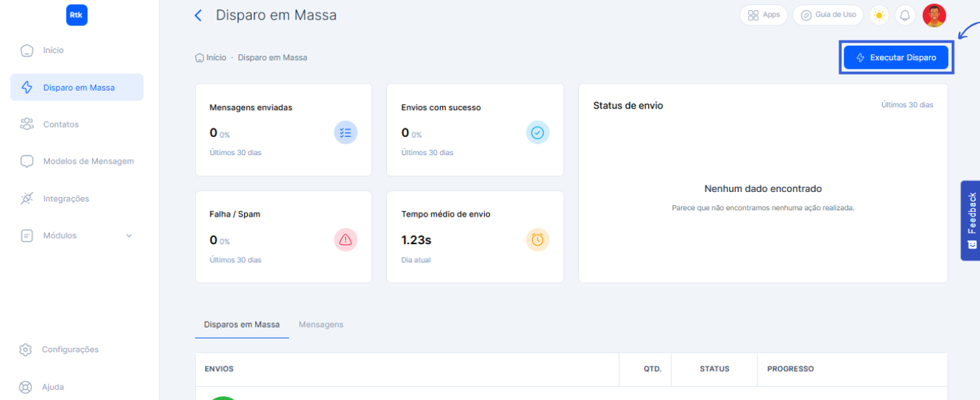
Task: Toggle the light/dark theme sun icon
Action: click(x=879, y=15)
